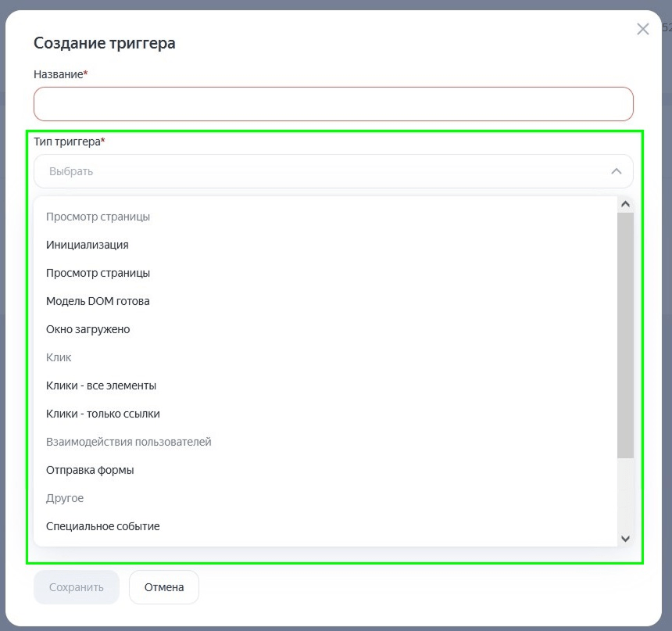The image size is (672, 631).
Task: Click the Тип триггера label
Action: (x=70, y=142)
